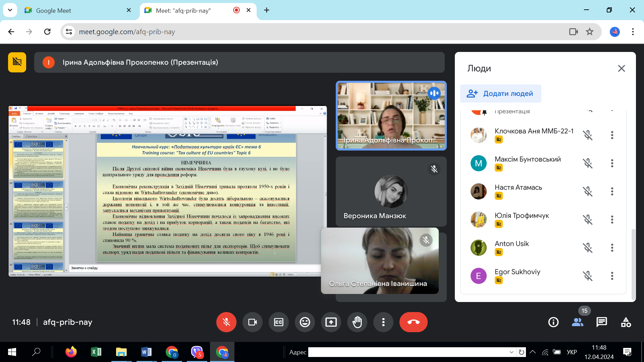Open the activities icon
The height and width of the screenshot is (362, 644).
[x=626, y=322]
